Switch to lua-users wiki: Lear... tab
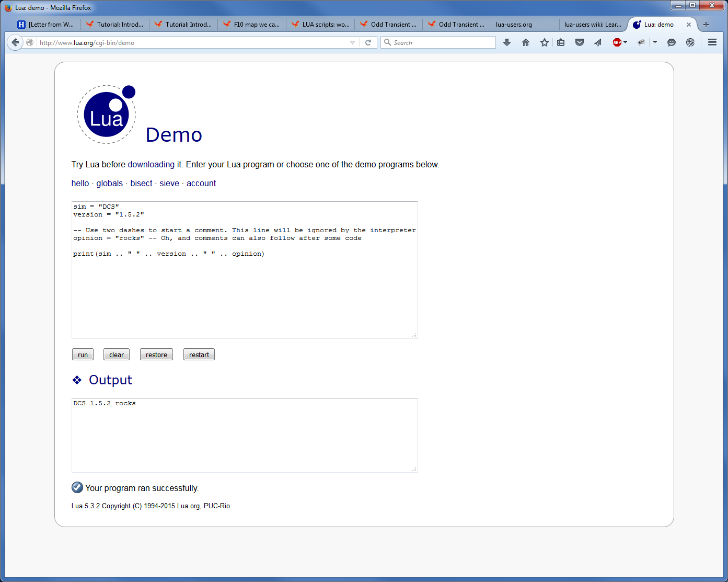728x582 pixels. pos(593,25)
